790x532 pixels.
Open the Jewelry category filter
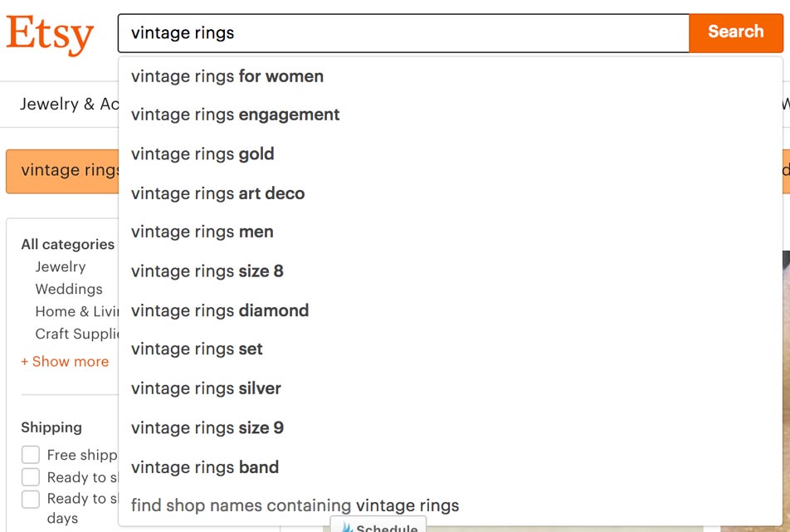[x=61, y=266]
